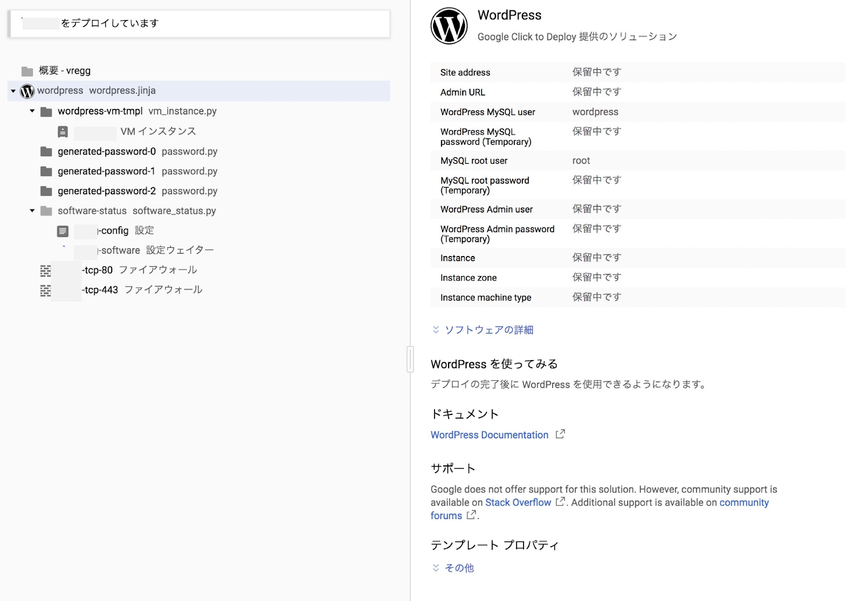Click the Site address label

pyautogui.click(x=465, y=73)
